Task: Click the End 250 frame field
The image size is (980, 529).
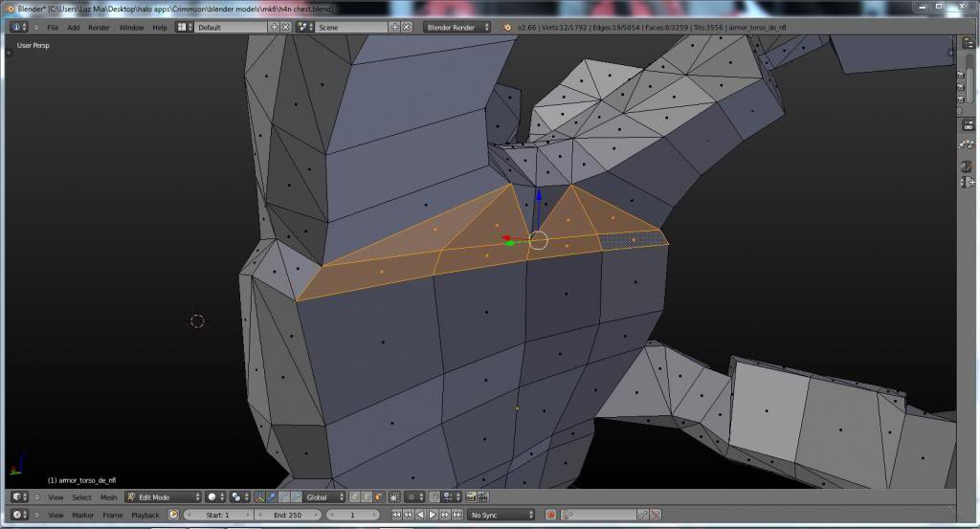Action: point(287,515)
